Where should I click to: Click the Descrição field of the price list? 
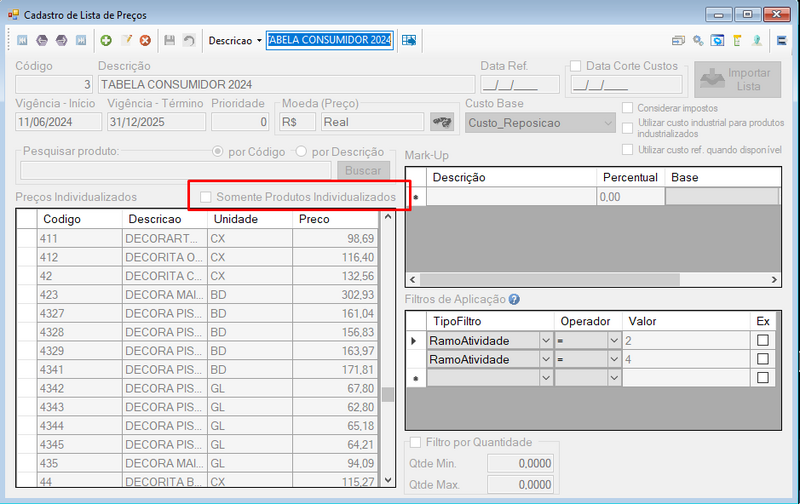[286, 84]
